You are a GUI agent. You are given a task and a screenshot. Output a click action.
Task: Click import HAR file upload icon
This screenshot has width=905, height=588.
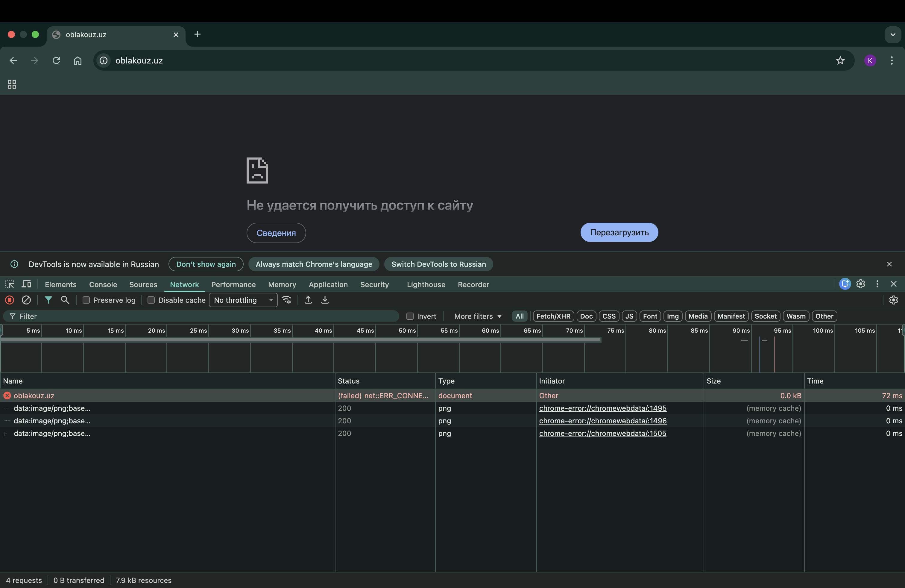pyautogui.click(x=308, y=300)
